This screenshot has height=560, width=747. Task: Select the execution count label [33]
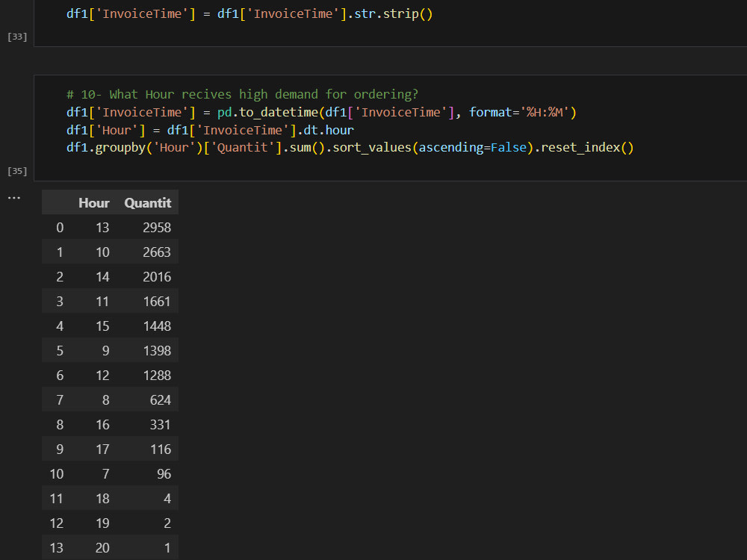pos(17,37)
